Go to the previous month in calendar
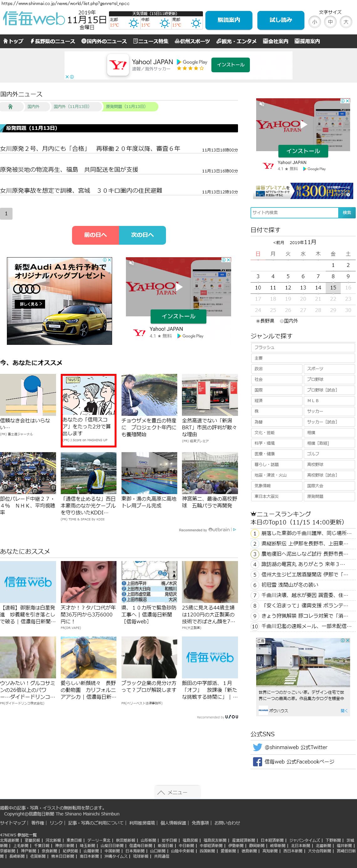This screenshot has width=357, height=868. tap(278, 243)
